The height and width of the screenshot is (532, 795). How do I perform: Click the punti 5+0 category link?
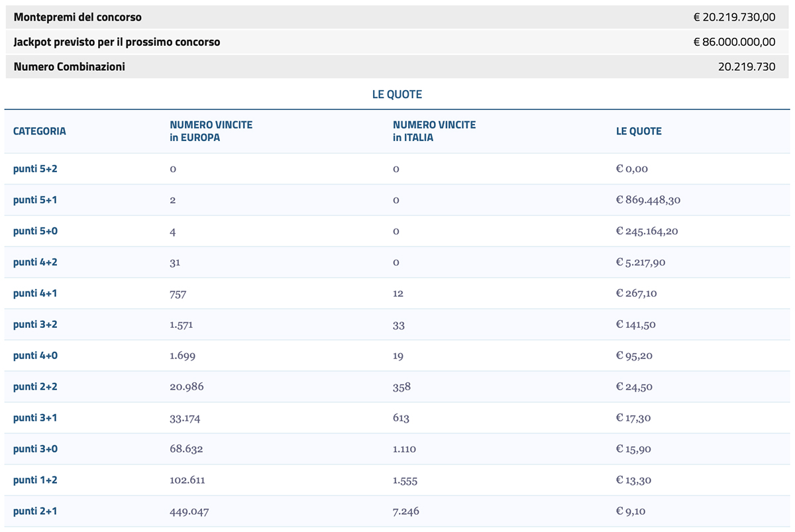(34, 231)
